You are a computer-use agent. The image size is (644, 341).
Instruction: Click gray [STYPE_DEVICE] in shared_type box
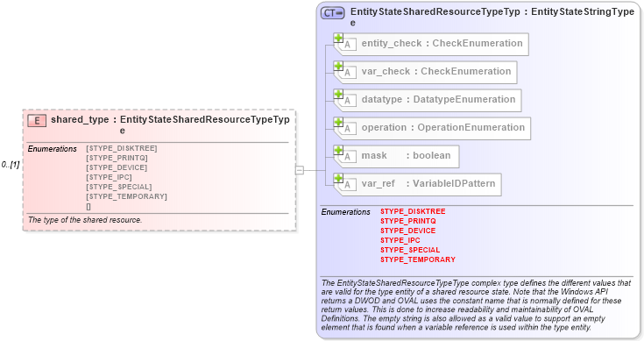click(117, 167)
